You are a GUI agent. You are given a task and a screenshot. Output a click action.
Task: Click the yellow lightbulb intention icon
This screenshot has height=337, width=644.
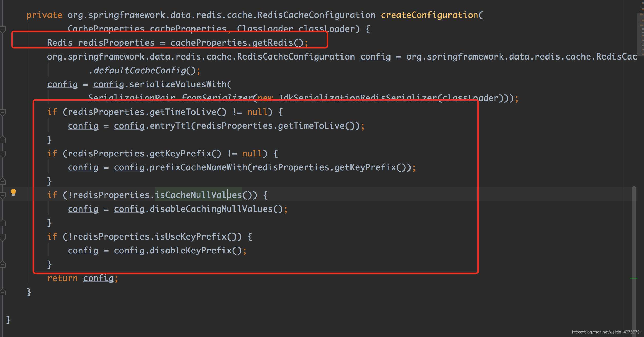point(13,192)
